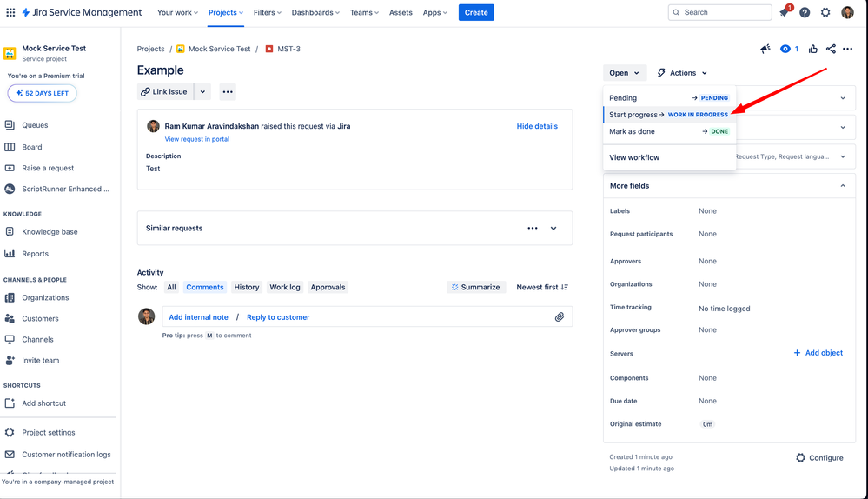Screen dimensions: 868x499
Task: Click Hide details link
Action: 537,126
